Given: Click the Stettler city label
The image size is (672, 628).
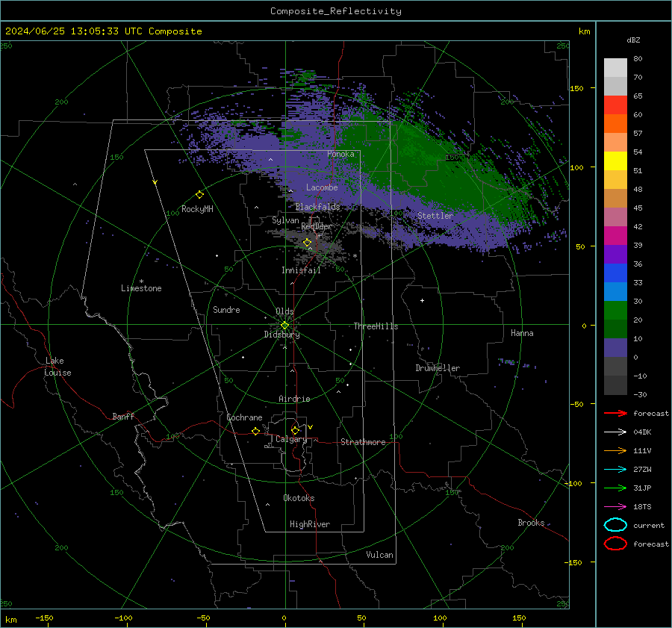Looking at the screenshot, I should [435, 216].
